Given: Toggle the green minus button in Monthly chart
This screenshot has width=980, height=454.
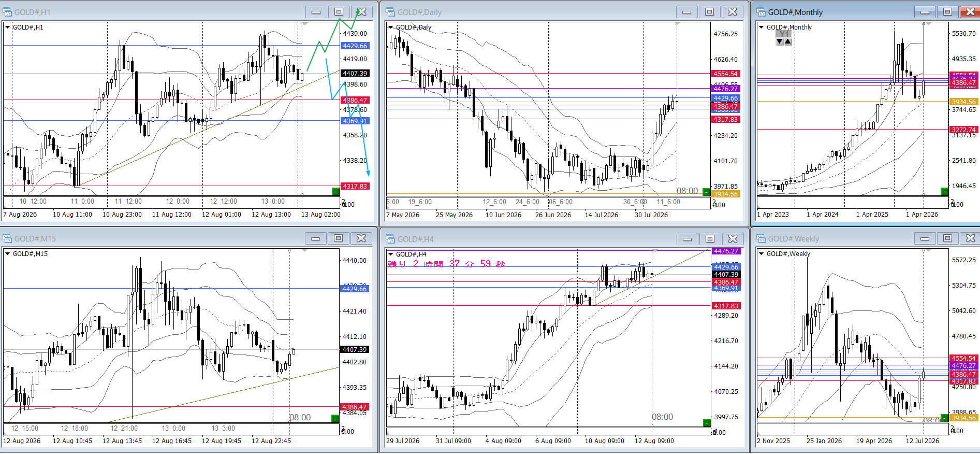Looking at the screenshot, I should (x=944, y=192).
